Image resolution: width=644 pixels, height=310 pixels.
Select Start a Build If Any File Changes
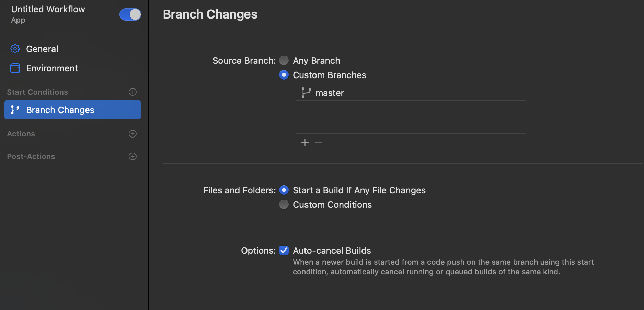pos(284,190)
